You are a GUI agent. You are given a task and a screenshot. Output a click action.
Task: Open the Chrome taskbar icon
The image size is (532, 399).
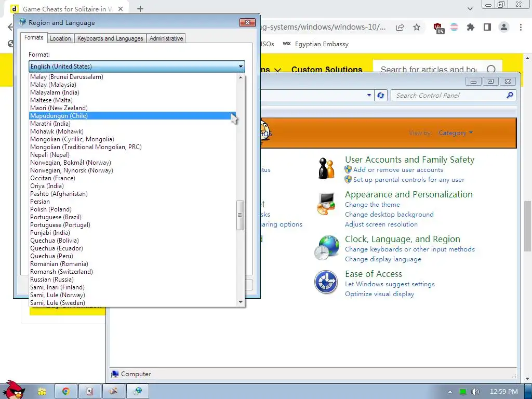click(x=66, y=391)
